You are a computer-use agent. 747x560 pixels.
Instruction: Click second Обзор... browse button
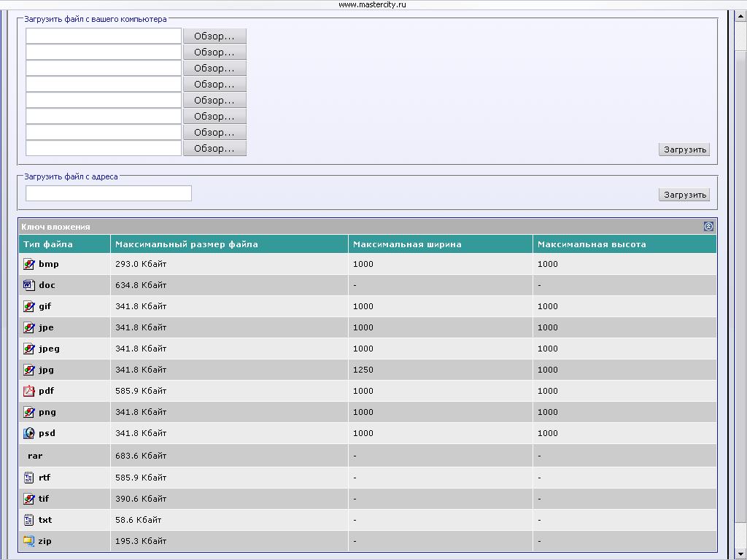[215, 52]
